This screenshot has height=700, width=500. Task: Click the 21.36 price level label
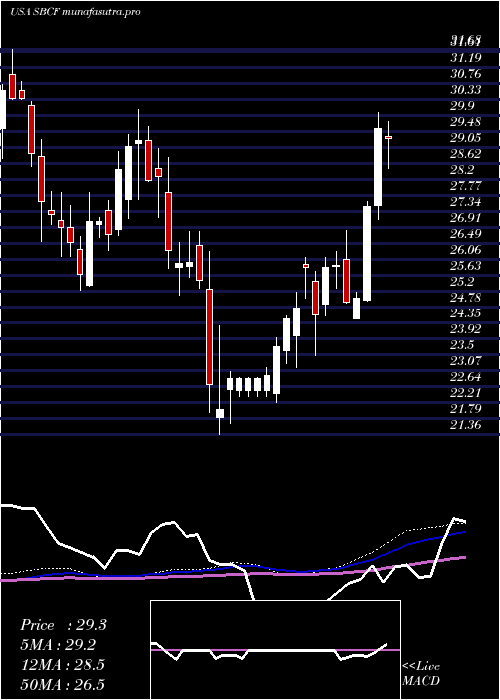[466, 426]
